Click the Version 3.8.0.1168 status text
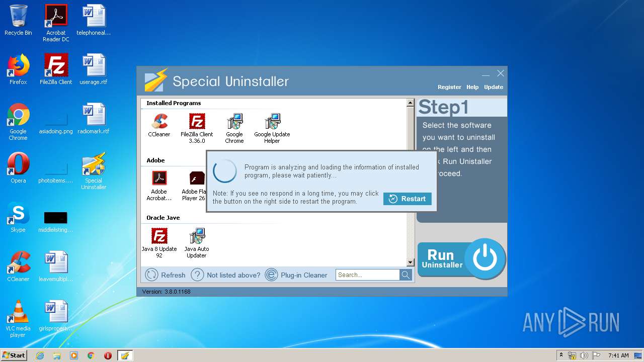This screenshot has height=362, width=644. point(166,292)
